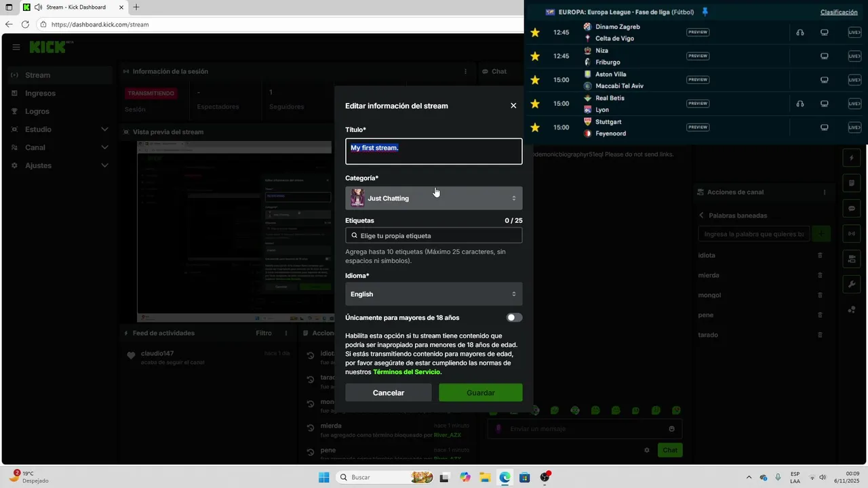The height and width of the screenshot is (488, 868).
Task: Click the headphones icon for Real Betis match
Action: (800, 104)
